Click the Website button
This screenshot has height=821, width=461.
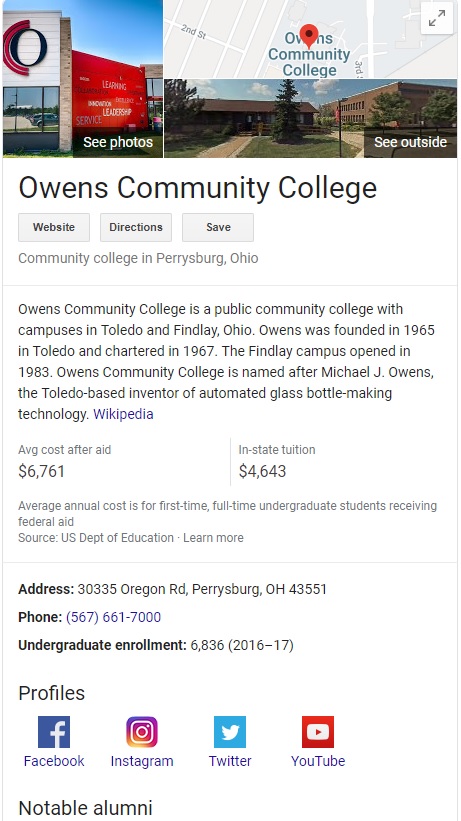(x=54, y=227)
